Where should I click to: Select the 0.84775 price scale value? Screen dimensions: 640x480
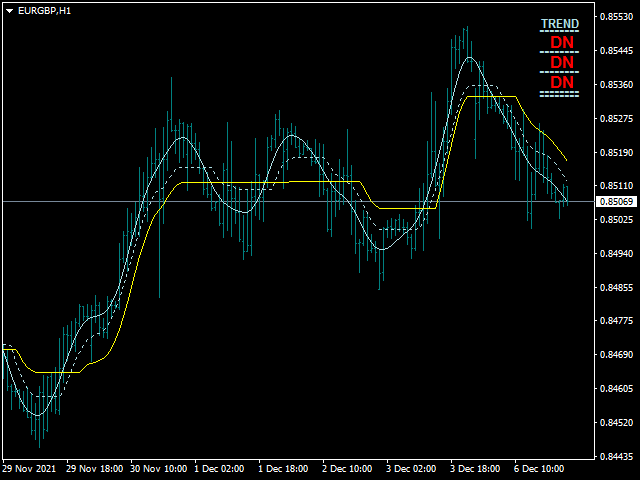pyautogui.click(x=616, y=321)
